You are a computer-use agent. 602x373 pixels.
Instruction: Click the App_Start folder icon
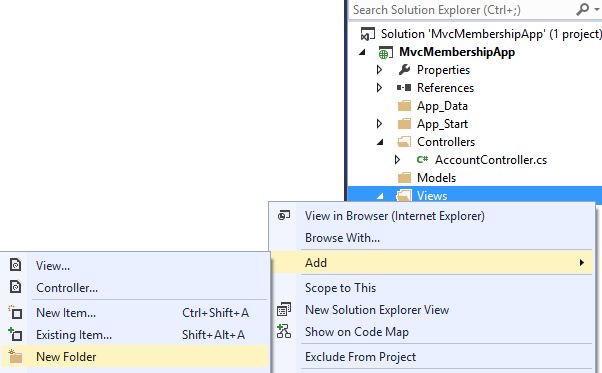[404, 124]
